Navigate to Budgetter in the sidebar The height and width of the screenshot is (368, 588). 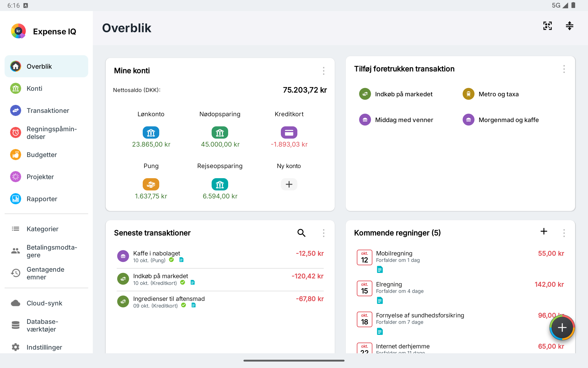(x=46, y=155)
